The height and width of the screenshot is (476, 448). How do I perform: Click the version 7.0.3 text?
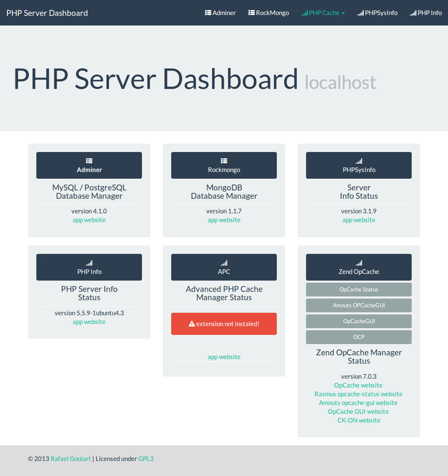click(359, 377)
